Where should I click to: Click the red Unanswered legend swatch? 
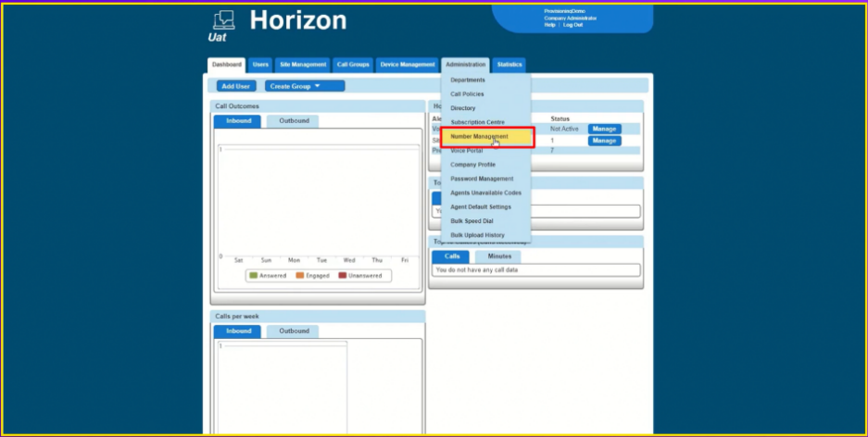pos(343,276)
